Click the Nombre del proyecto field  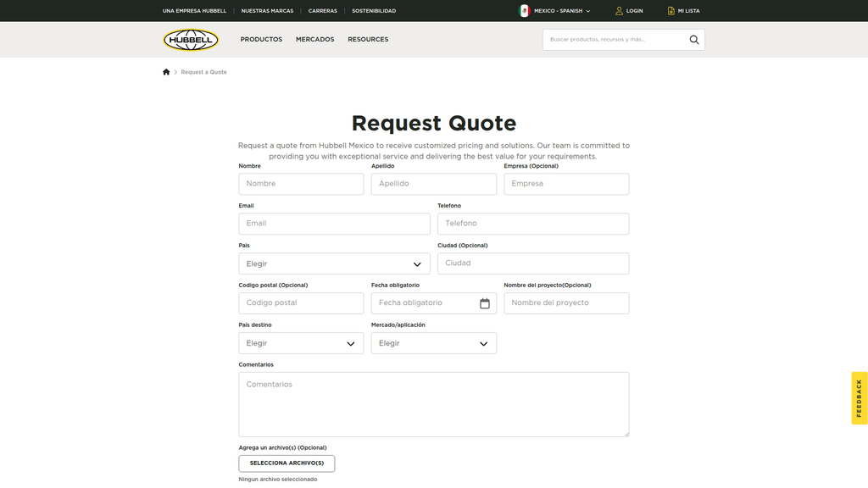(566, 303)
